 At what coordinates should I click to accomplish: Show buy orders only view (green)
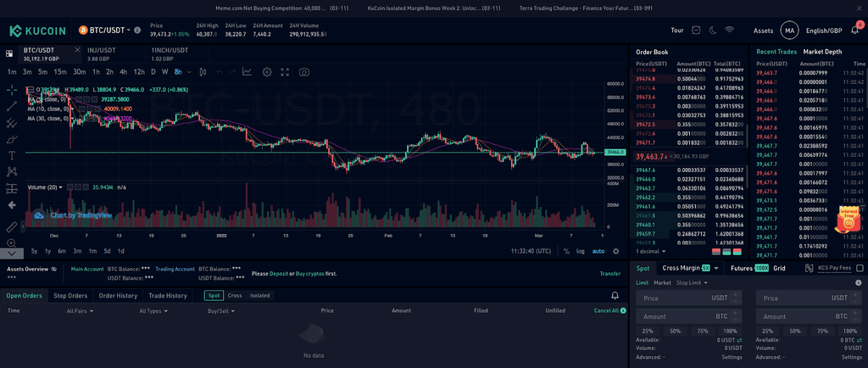click(726, 251)
